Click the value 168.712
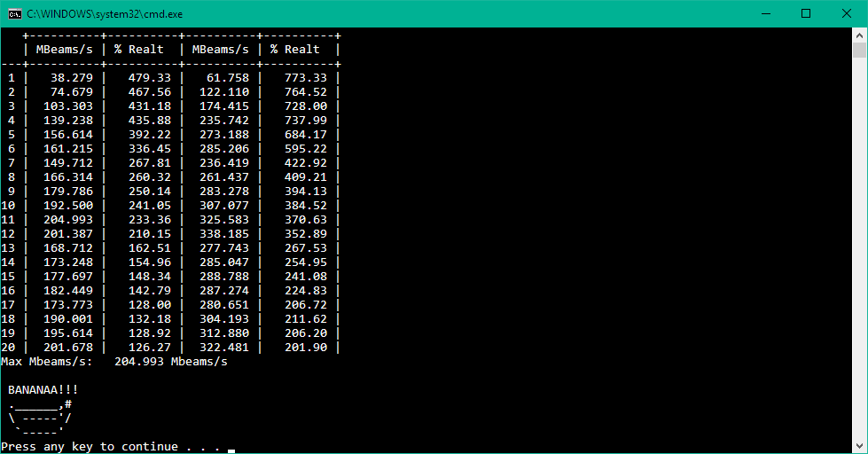The image size is (868, 454). click(68, 248)
